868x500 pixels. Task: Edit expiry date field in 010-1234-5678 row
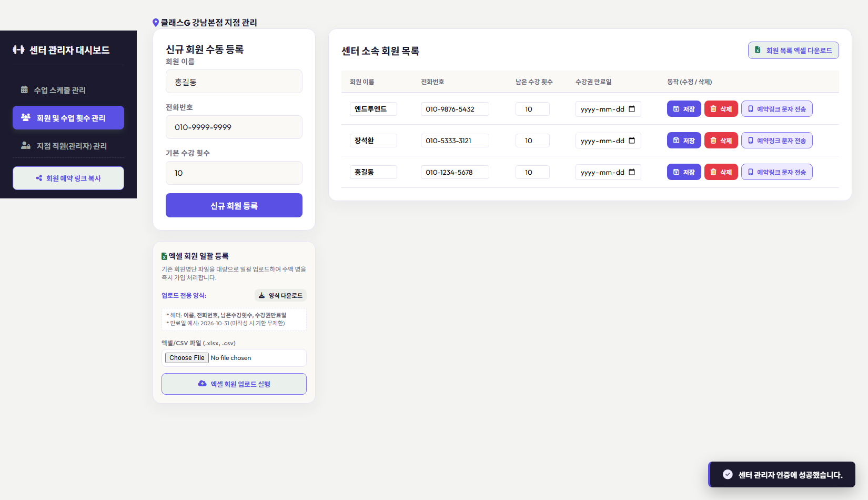pos(608,172)
